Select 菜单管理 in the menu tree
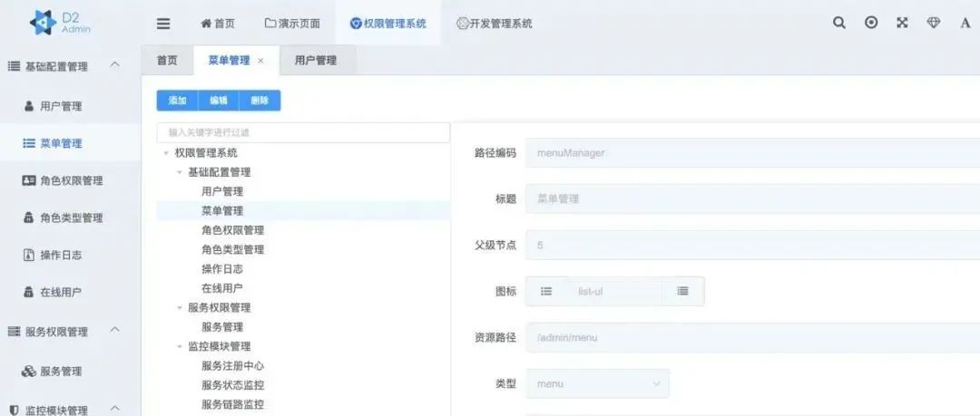 tap(222, 211)
